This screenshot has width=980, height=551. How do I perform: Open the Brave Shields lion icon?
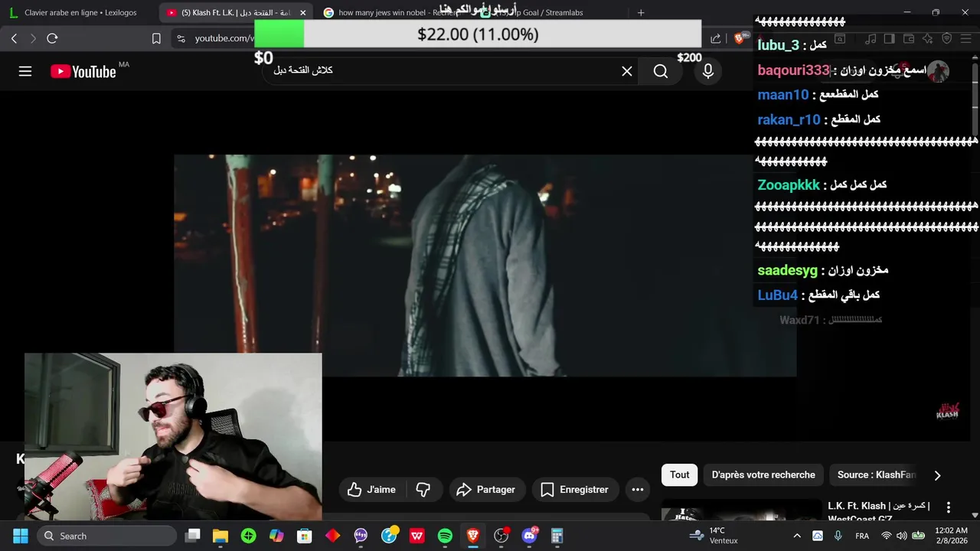click(x=740, y=38)
